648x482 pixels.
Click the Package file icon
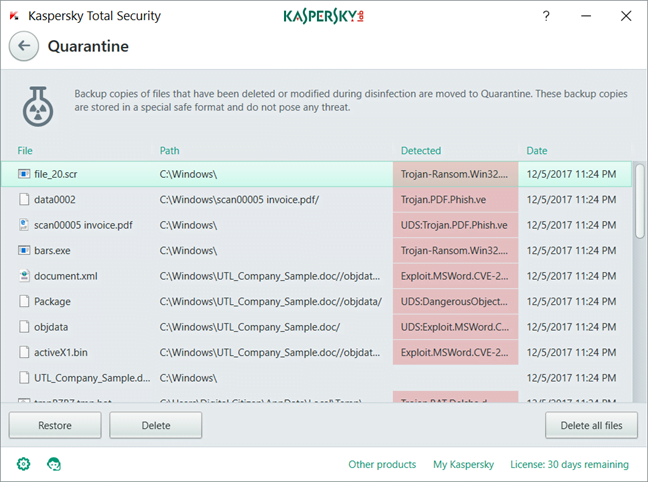pyautogui.click(x=24, y=301)
